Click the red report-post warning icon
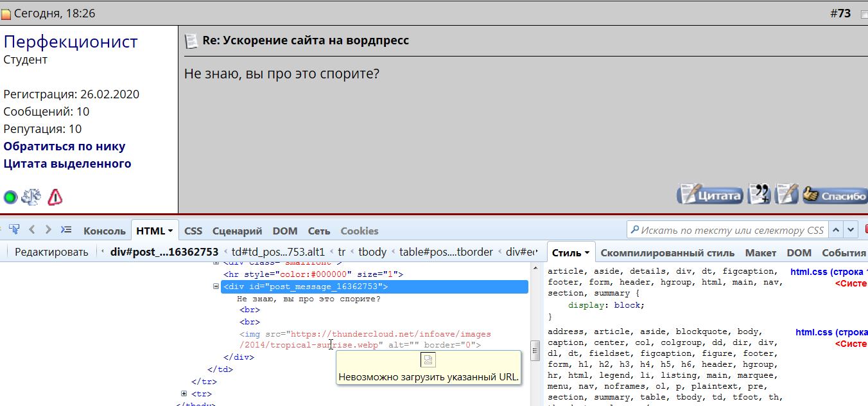868x406 pixels. click(x=55, y=197)
